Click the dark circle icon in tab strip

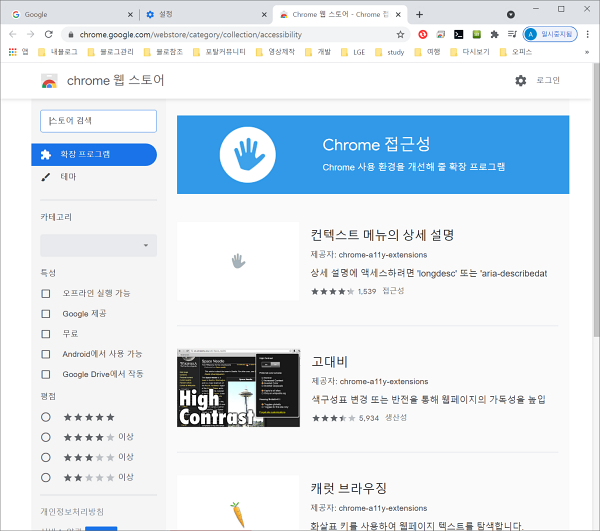coord(510,15)
